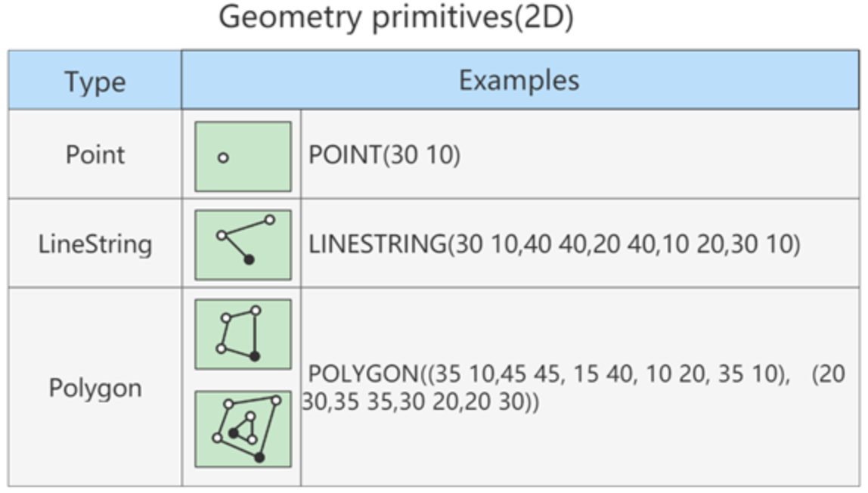Click the top-right vertex of holed polygon

pos(276,400)
